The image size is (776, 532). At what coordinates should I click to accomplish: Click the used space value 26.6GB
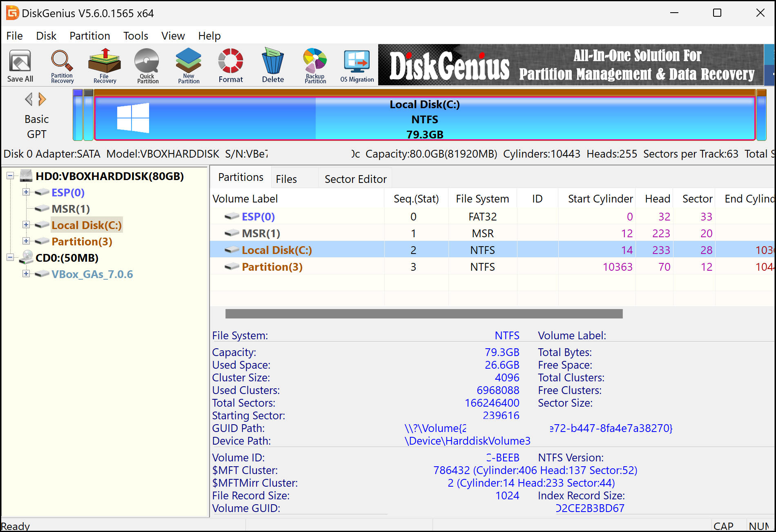[502, 365]
